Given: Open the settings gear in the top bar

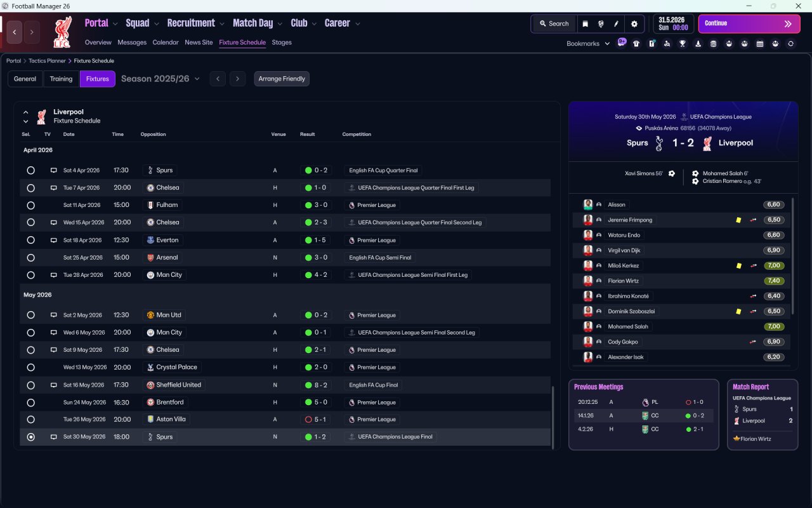Looking at the screenshot, I should tap(634, 23).
